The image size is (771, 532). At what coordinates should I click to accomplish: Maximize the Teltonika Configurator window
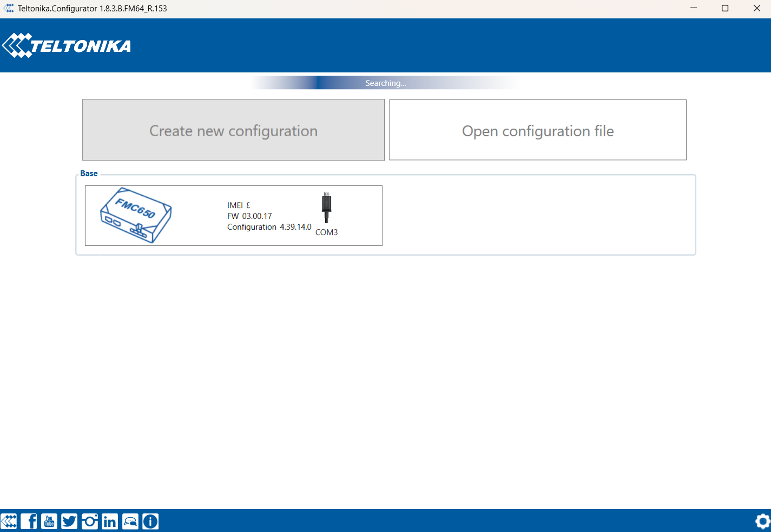[725, 8]
